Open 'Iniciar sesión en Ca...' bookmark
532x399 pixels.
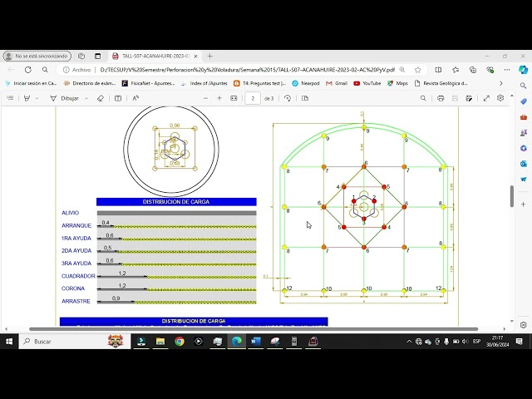[32, 83]
